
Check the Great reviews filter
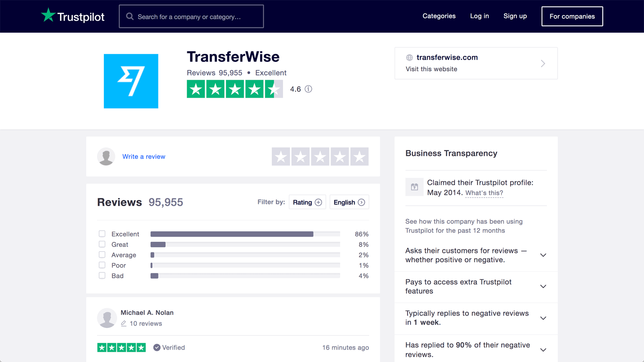102,244
